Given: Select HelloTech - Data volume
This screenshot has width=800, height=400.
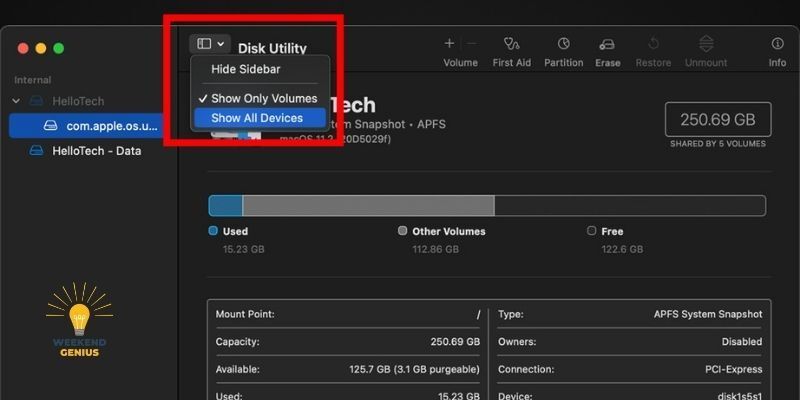Looking at the screenshot, I should tap(96, 151).
